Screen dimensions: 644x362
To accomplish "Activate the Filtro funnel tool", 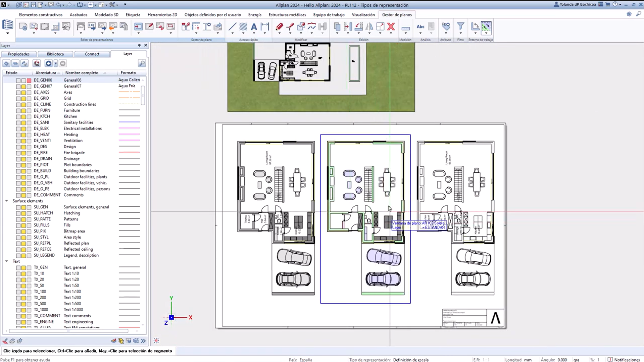I will click(x=460, y=26).
